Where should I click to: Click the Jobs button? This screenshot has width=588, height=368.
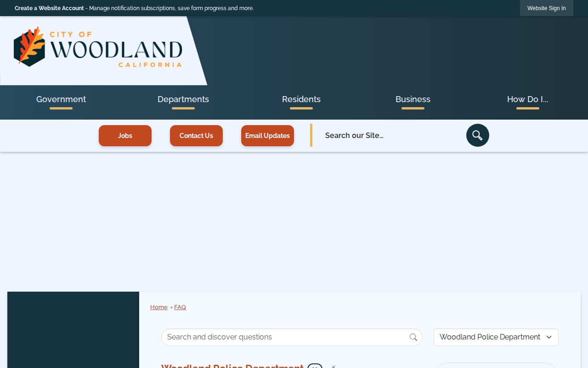pyautogui.click(x=125, y=136)
